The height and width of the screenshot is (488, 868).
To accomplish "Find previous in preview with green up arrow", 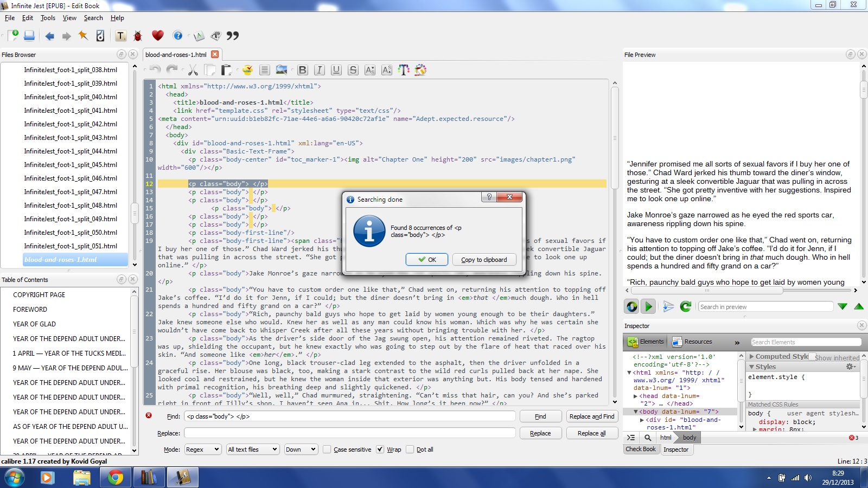I will (x=859, y=307).
